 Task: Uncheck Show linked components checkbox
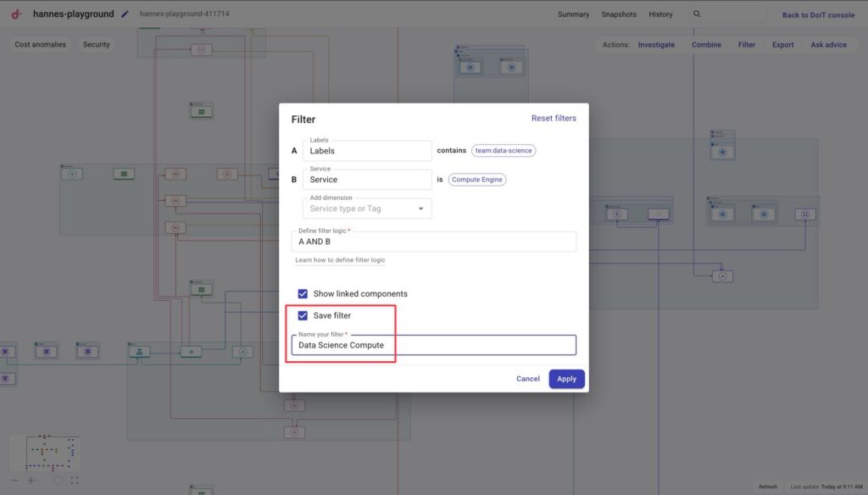tap(303, 293)
